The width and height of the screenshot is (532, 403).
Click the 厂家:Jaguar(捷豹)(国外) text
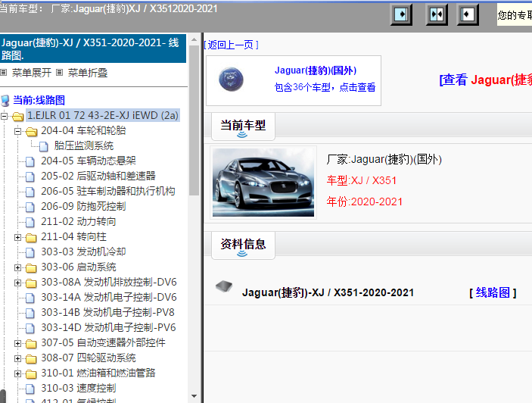[x=384, y=159]
